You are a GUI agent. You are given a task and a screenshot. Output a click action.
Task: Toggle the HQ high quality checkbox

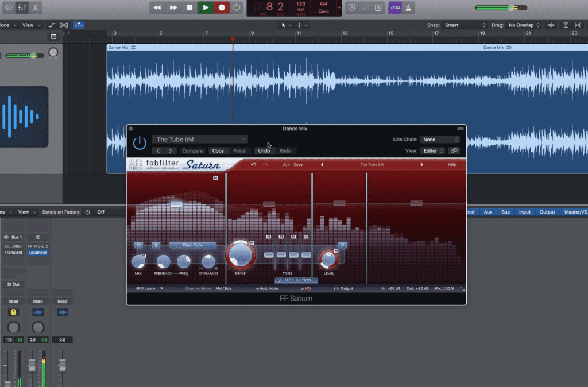coord(305,288)
